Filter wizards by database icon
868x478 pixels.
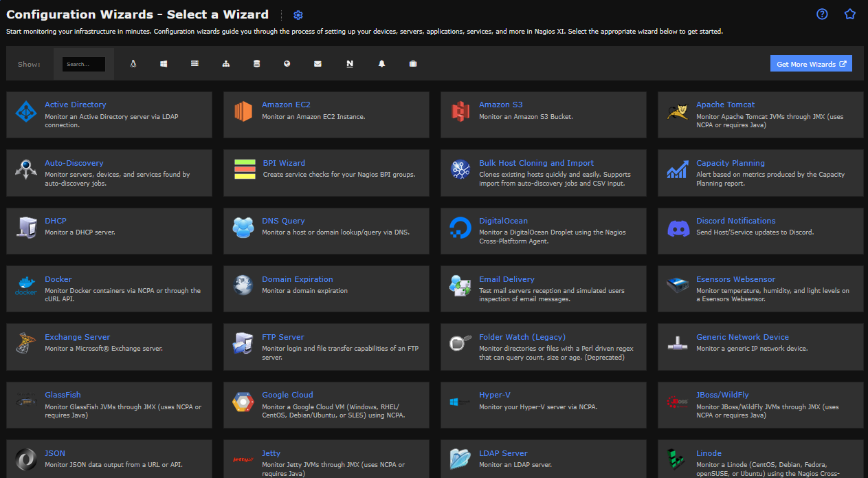(x=256, y=64)
